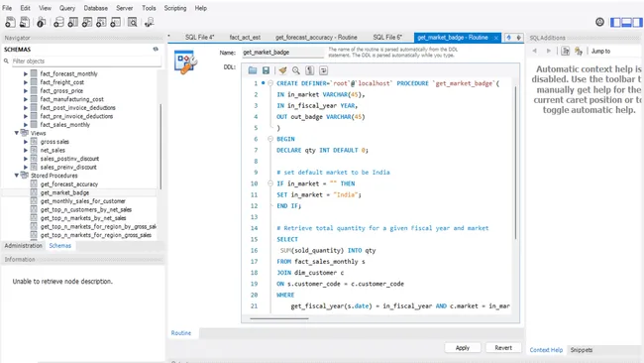This screenshot has width=644, height=363.
Task: Click the context help back arrow
Action: click(535, 51)
